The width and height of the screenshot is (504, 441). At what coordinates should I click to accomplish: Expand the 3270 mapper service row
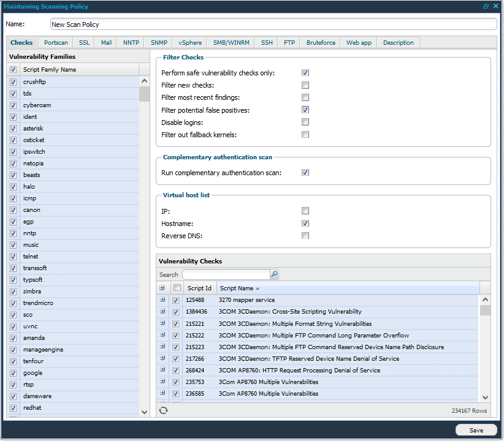[162, 300]
